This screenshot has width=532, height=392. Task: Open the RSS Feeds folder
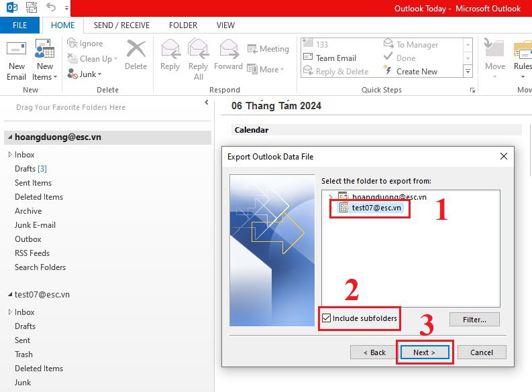click(x=32, y=253)
